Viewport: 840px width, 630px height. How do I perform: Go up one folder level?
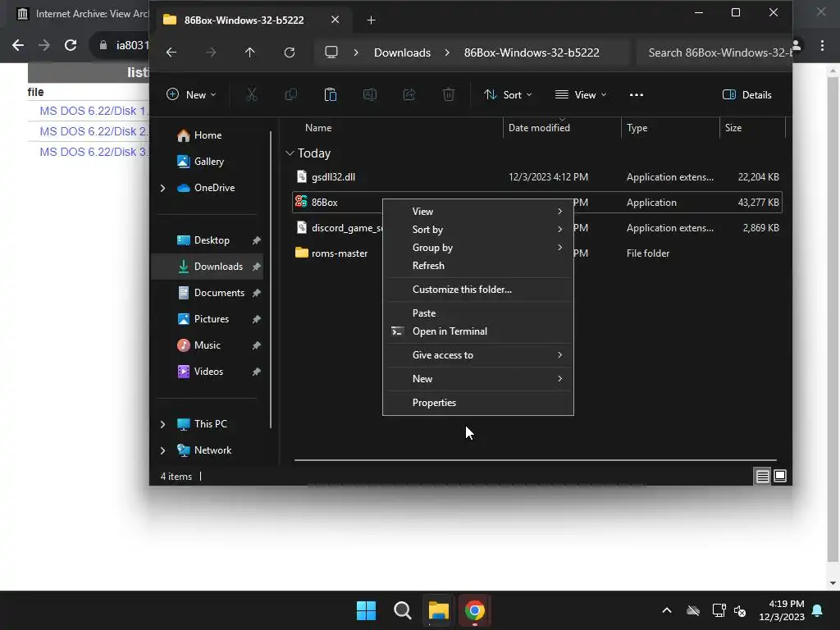click(249, 52)
